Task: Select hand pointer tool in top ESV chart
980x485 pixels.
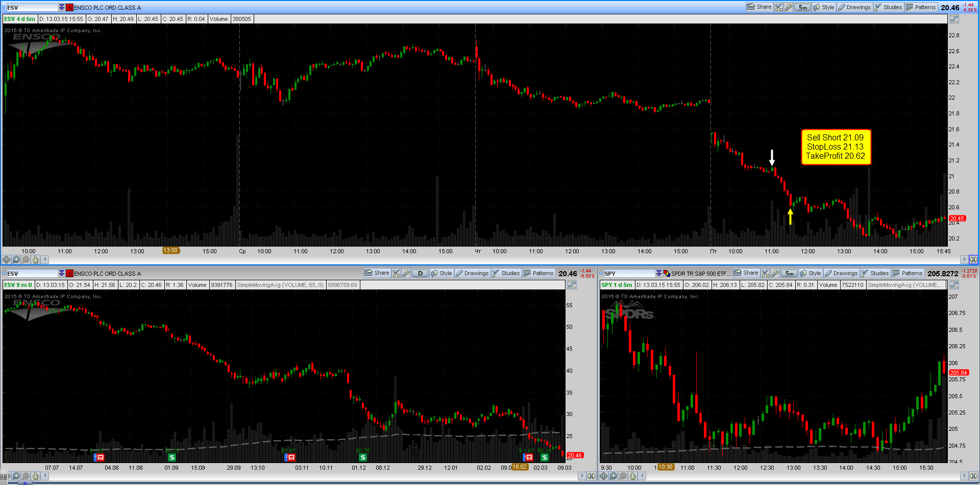Action: click(x=36, y=260)
